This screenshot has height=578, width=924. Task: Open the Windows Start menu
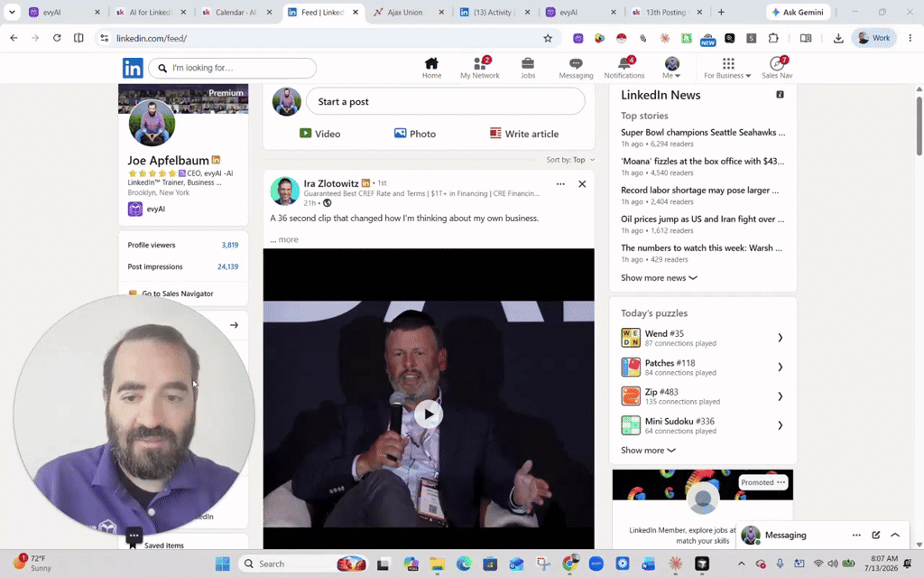(x=222, y=564)
